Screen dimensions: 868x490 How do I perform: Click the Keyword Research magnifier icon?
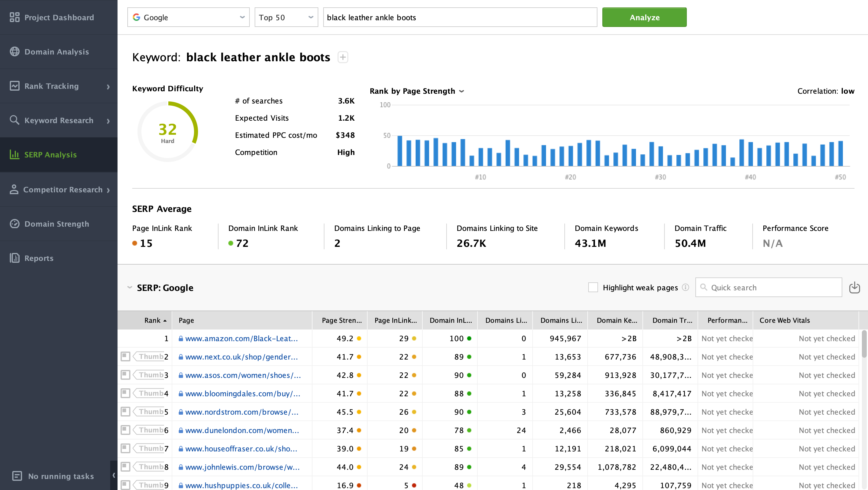coord(14,120)
